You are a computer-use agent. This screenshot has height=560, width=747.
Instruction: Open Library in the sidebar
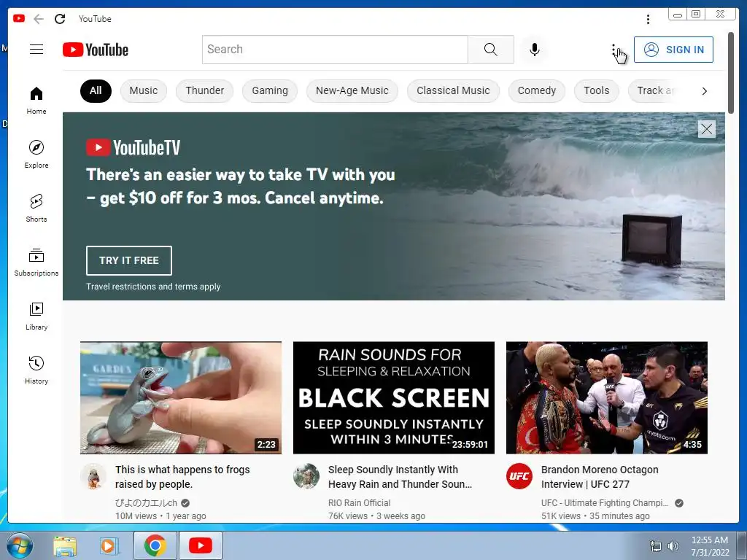click(x=36, y=316)
